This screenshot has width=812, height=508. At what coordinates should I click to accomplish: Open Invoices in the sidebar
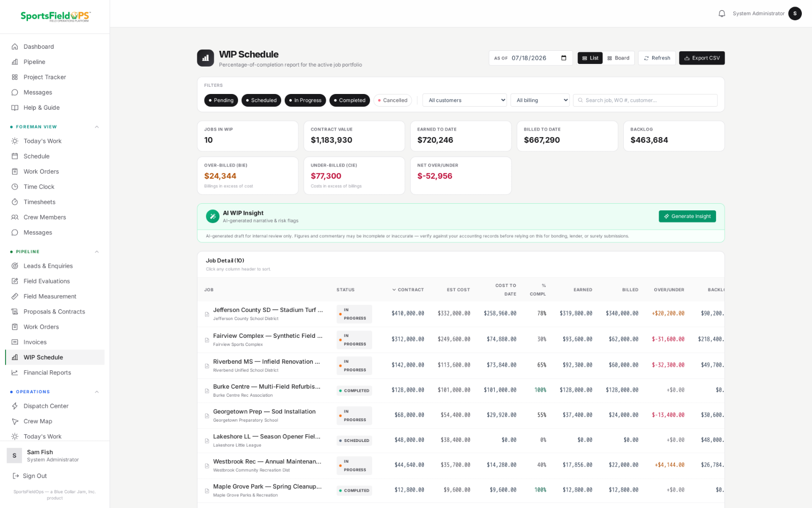55,342
